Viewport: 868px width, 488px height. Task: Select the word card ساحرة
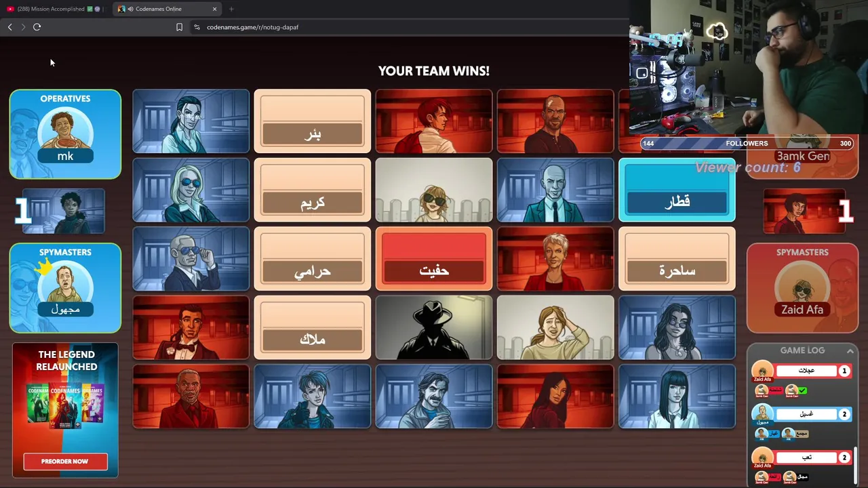click(x=677, y=259)
